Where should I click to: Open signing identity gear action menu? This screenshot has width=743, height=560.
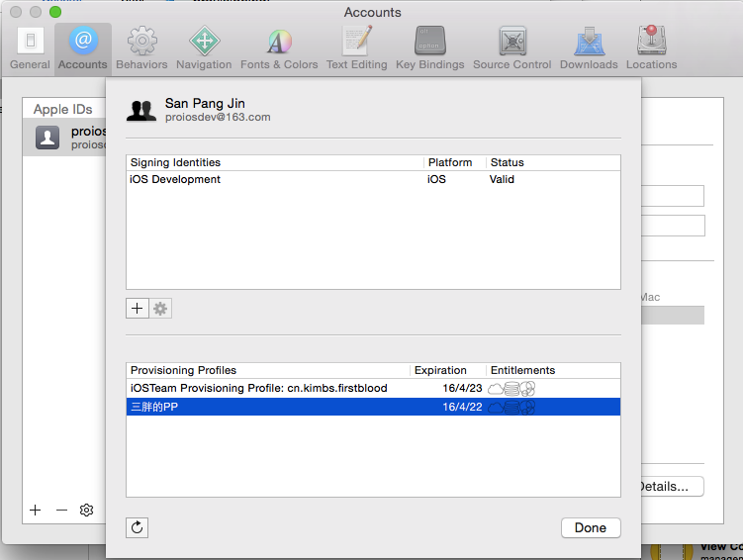click(160, 309)
